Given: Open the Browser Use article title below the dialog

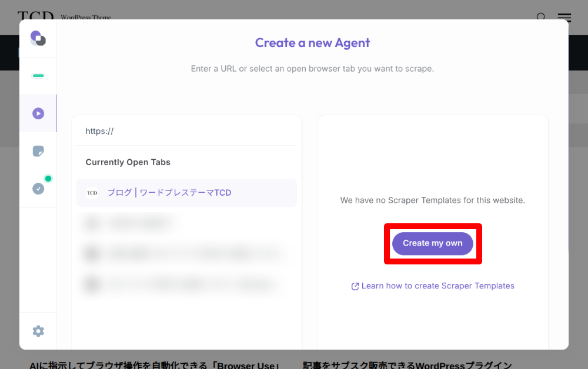Looking at the screenshot, I should click(x=155, y=365).
